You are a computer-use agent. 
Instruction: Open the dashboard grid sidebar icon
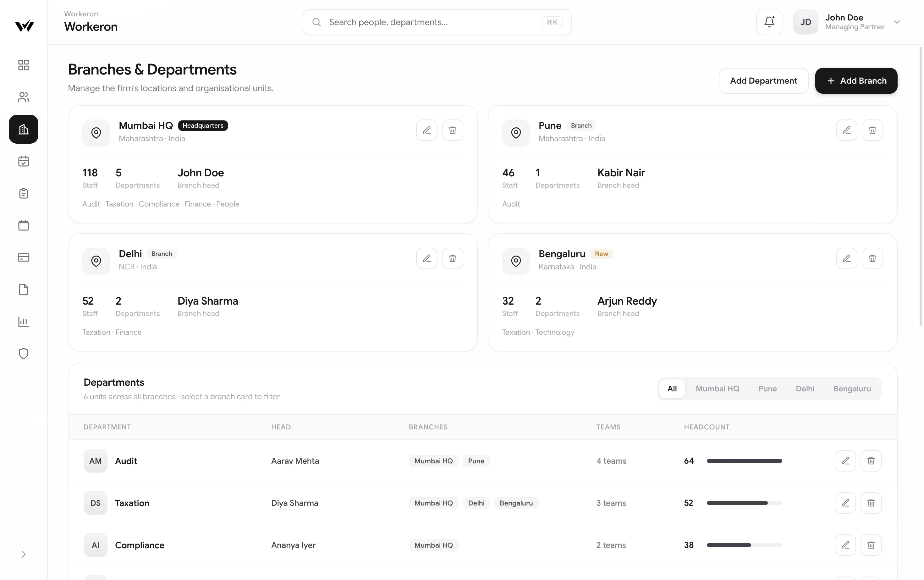click(23, 65)
